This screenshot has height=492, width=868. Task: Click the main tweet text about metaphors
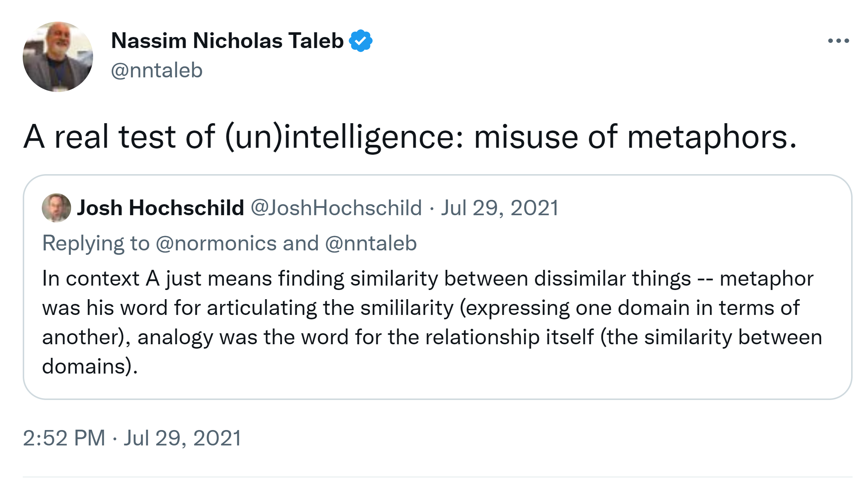(410, 137)
